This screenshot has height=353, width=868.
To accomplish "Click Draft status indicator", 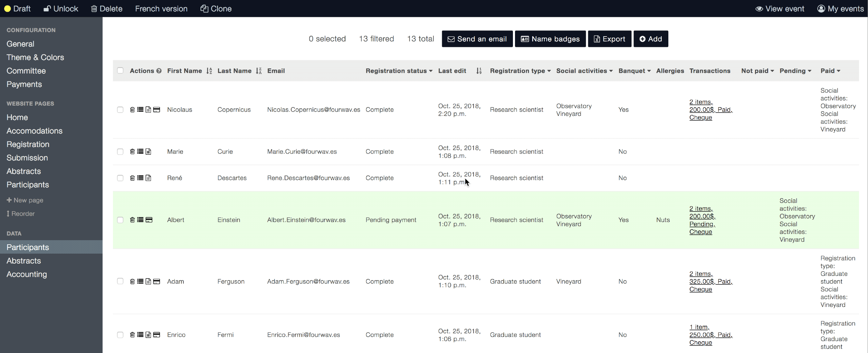I will point(17,9).
